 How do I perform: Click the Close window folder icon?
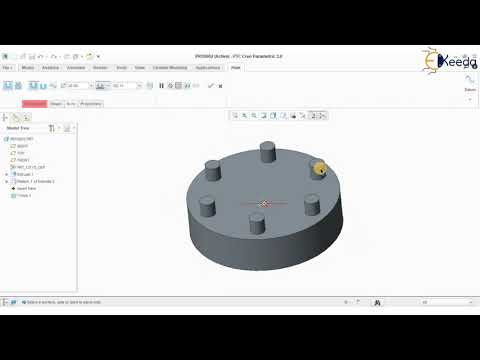tap(89, 57)
